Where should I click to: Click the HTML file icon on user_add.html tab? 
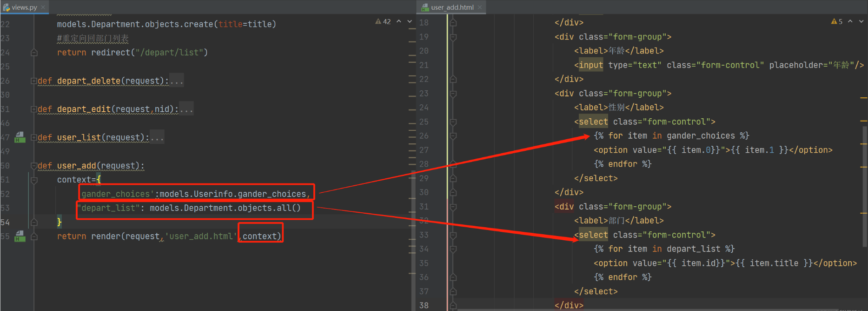(425, 7)
